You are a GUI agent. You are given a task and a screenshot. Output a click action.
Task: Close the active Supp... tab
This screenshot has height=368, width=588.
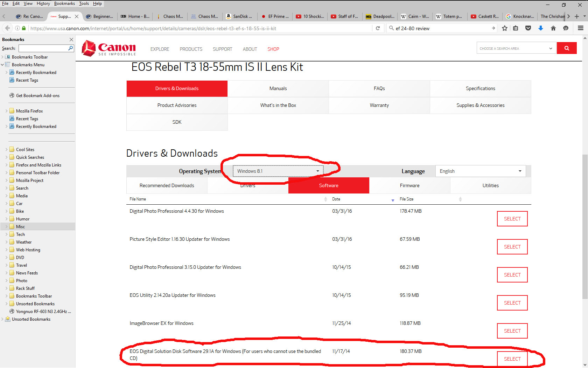(77, 16)
